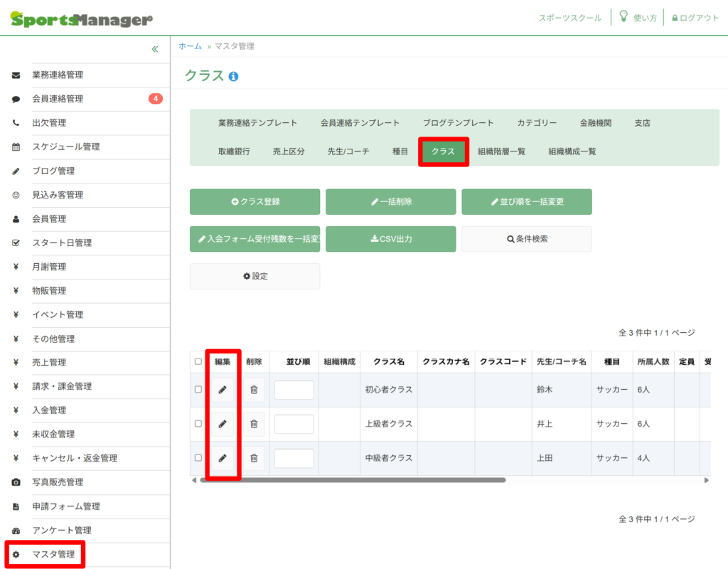The width and height of the screenshot is (728, 569).
Task: Collapse the sidebar with the double-chevron icon
Action: [x=155, y=49]
